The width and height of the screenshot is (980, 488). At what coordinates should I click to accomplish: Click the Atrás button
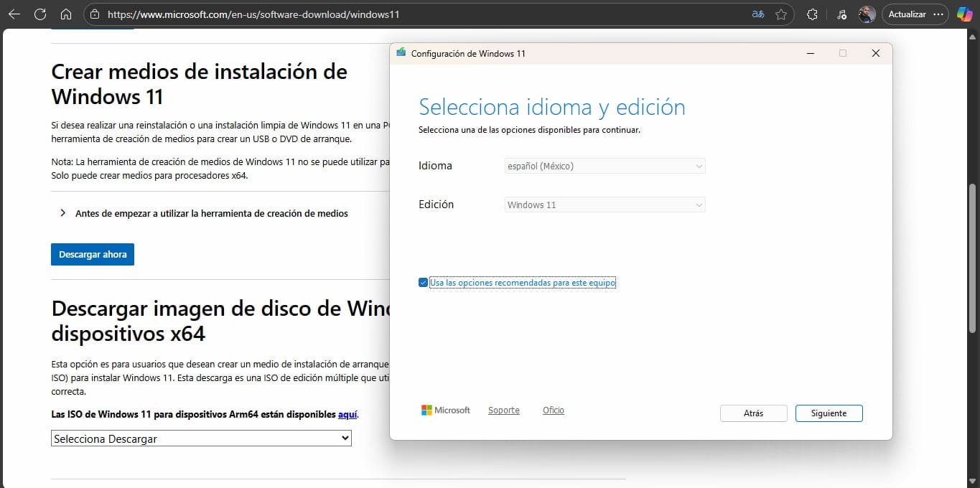753,413
